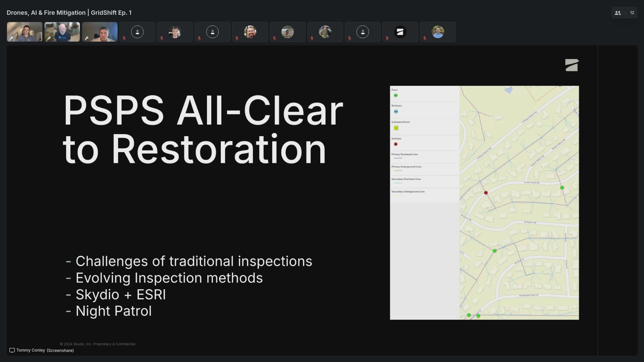Viewport: 644px width, 362px height.
Task: Click the muted mic icon on Skydio logo tile
Action: point(387,38)
